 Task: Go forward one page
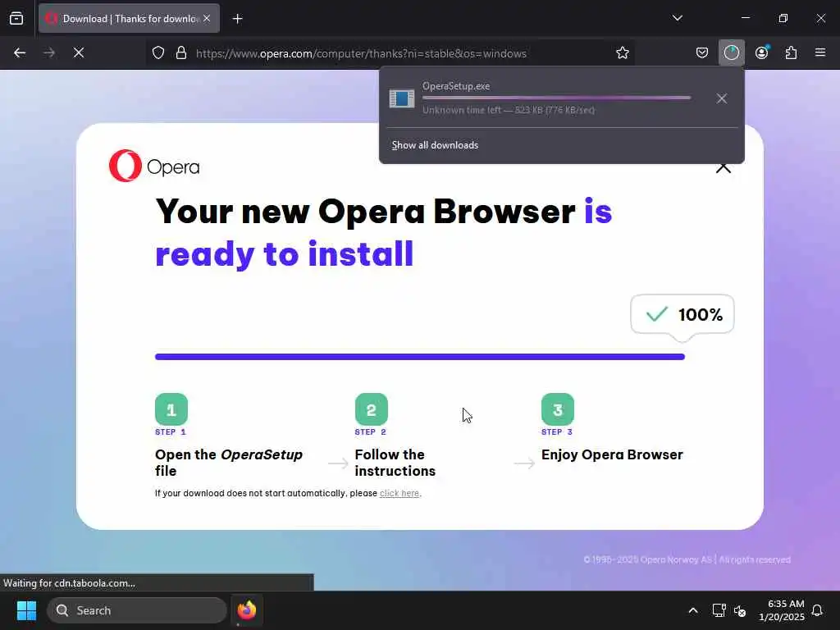coord(49,53)
